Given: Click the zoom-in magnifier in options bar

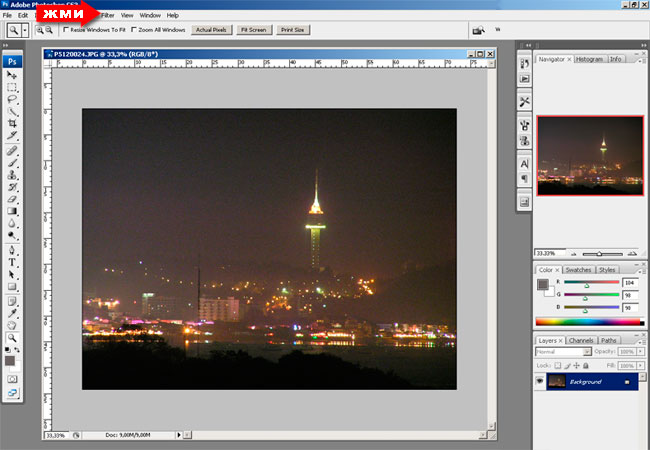Looking at the screenshot, I should click(40, 31).
